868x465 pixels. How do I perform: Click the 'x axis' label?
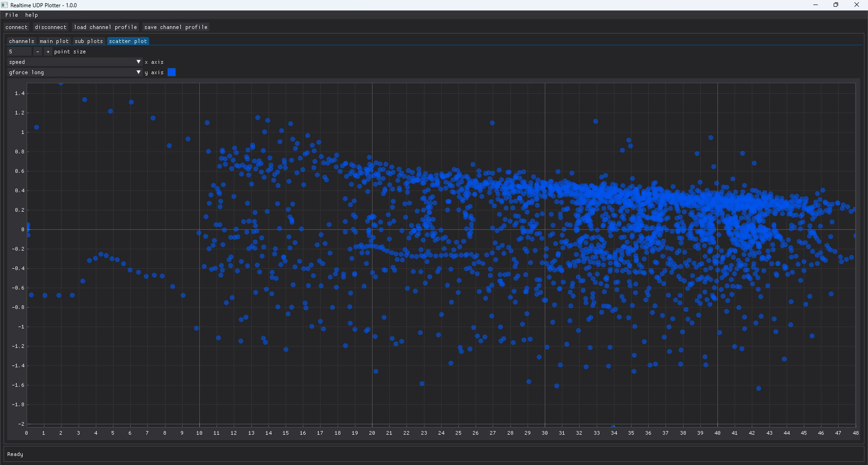[154, 62]
